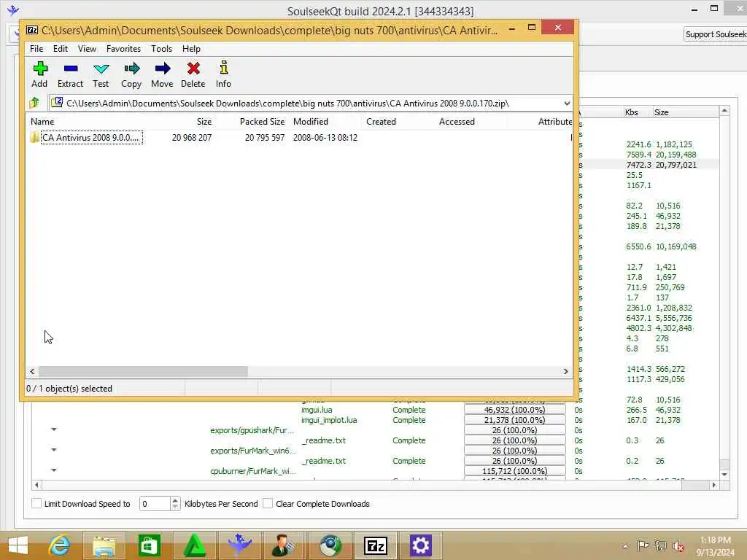
Task: Click the imgui.lua 46,932 progress bar
Action: point(514,410)
